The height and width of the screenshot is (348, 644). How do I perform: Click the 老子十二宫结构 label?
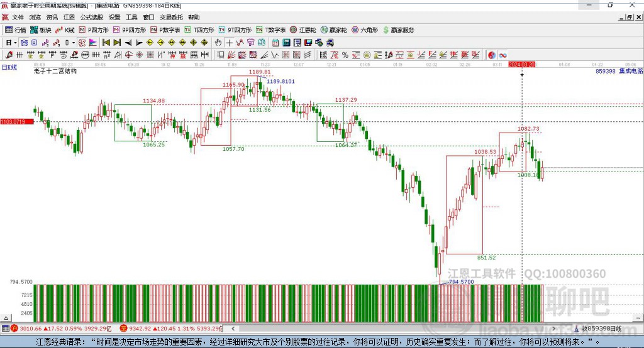55,71
